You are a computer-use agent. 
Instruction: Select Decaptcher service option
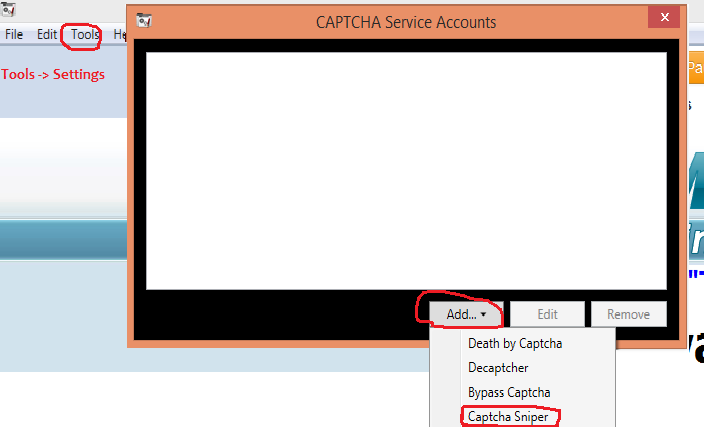click(x=498, y=367)
